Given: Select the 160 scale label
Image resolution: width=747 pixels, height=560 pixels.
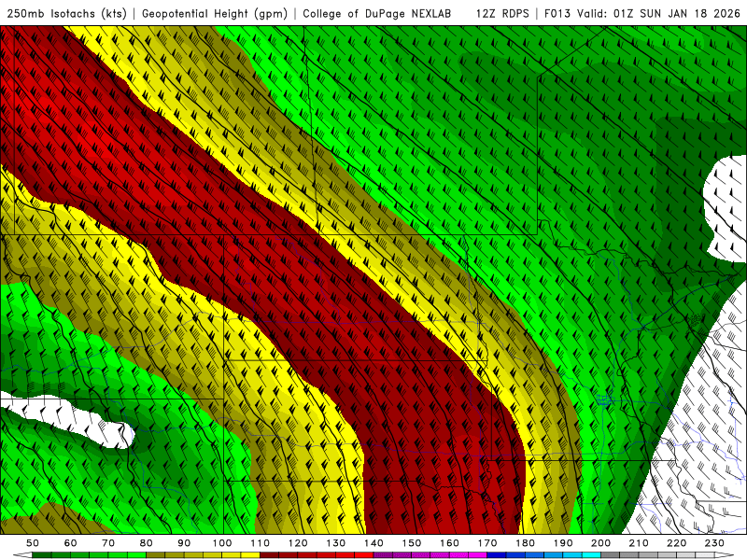Looking at the screenshot, I should coord(449,543).
